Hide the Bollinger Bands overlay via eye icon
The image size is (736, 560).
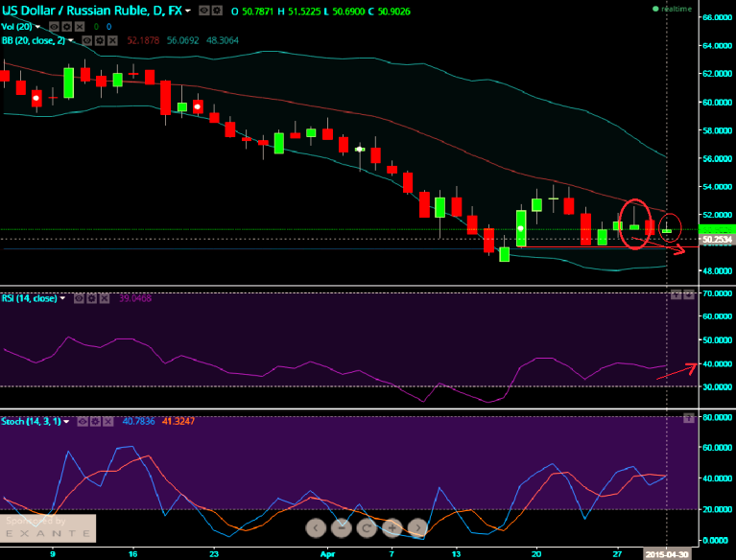pos(87,41)
